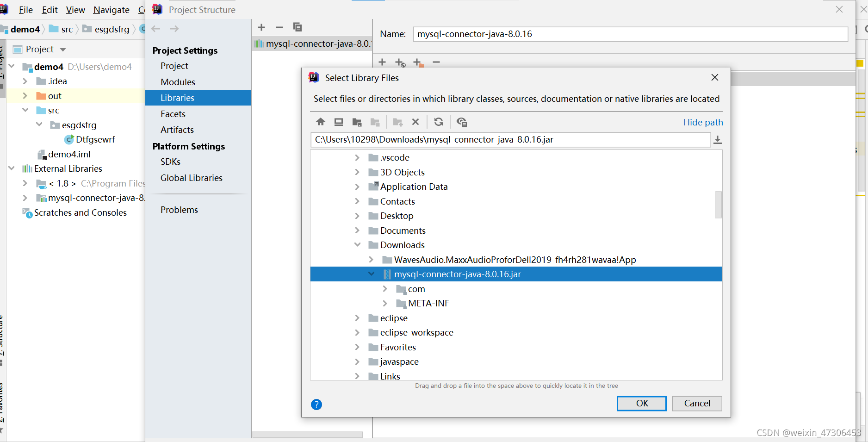
Task: Remove the selected library with minus
Action: coord(279,27)
